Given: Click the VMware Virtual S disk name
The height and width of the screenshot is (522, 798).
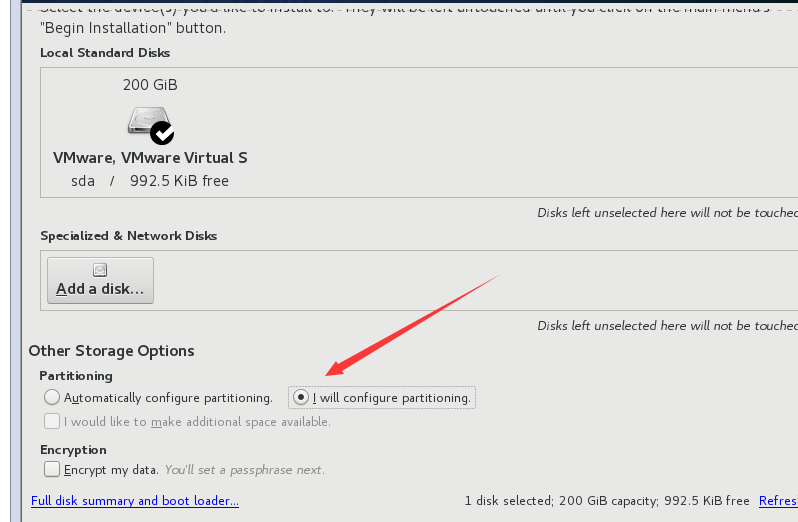Looking at the screenshot, I should pos(150,158).
